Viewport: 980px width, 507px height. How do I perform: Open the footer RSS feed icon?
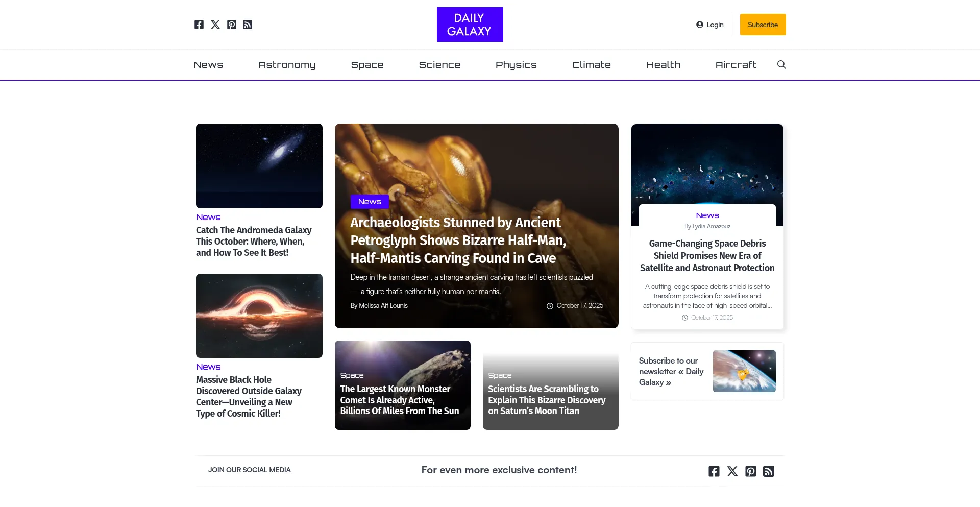point(769,471)
